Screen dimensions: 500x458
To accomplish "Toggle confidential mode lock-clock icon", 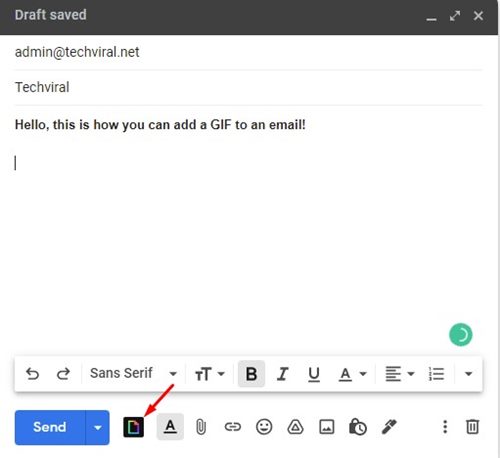I will [x=358, y=427].
